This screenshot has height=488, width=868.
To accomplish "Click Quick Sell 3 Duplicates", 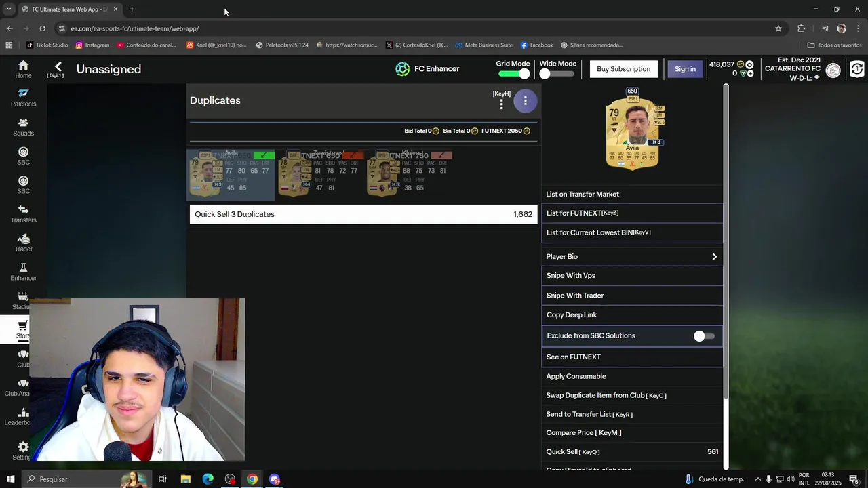I will tap(363, 214).
